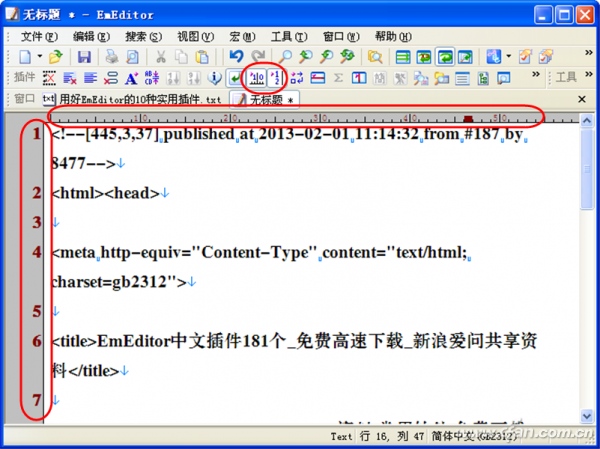The width and height of the screenshot is (600, 449).
Task: Open Replace with the magnifier-arrows icon
Action: pyautogui.click(x=347, y=57)
